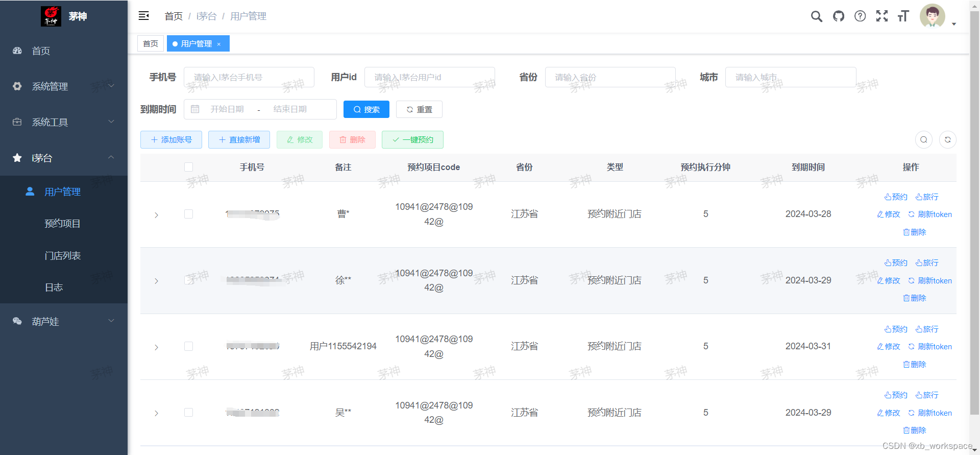Open 预约项目 in the sidebar
Screen dimensions: 980x455
(64, 223)
